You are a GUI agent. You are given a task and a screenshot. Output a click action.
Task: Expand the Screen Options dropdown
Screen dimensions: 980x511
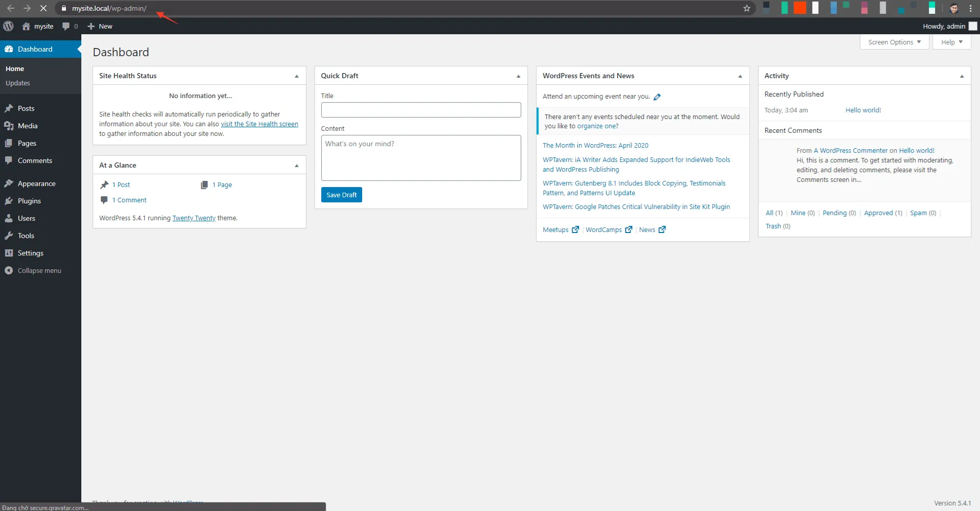pyautogui.click(x=895, y=42)
